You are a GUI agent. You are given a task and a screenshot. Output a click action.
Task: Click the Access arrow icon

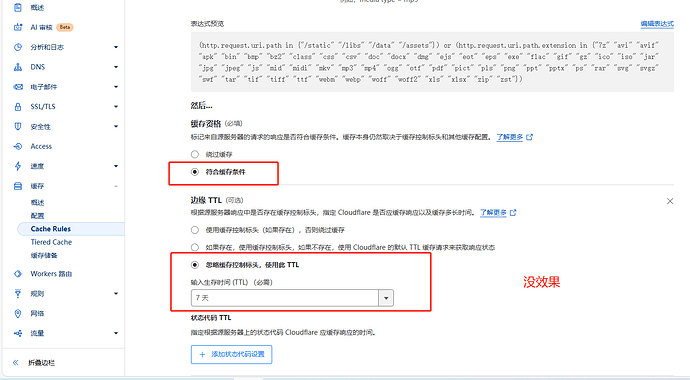point(18,146)
